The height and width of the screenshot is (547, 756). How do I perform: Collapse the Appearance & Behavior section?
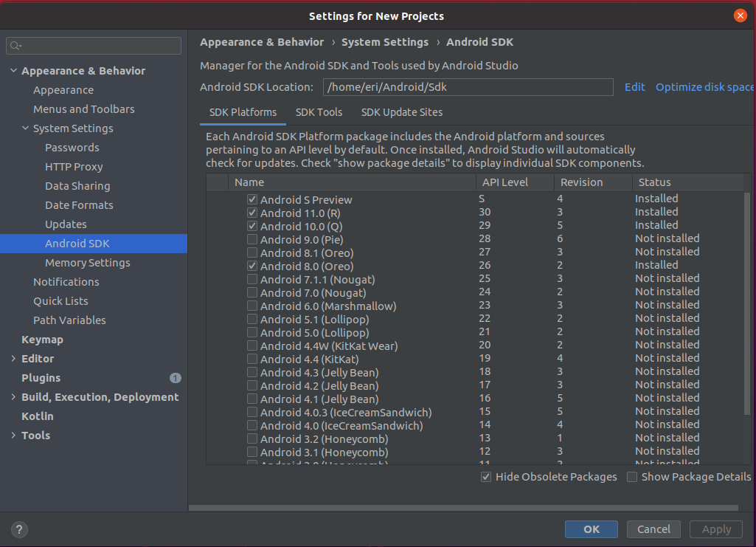click(x=13, y=71)
